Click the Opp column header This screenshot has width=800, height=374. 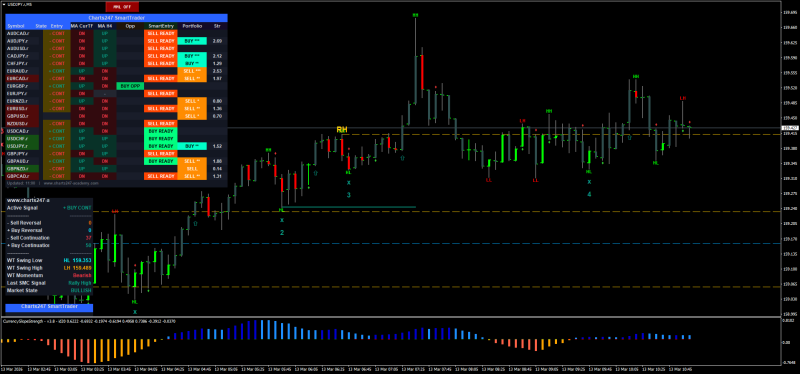pyautogui.click(x=130, y=26)
